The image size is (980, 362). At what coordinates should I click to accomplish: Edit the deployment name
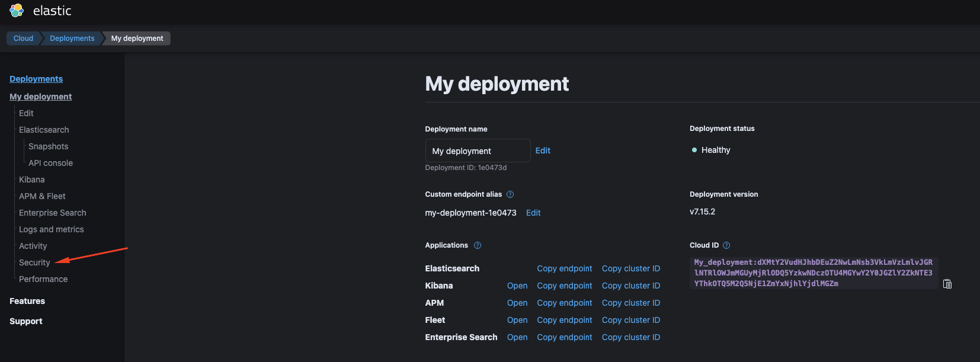tap(543, 150)
